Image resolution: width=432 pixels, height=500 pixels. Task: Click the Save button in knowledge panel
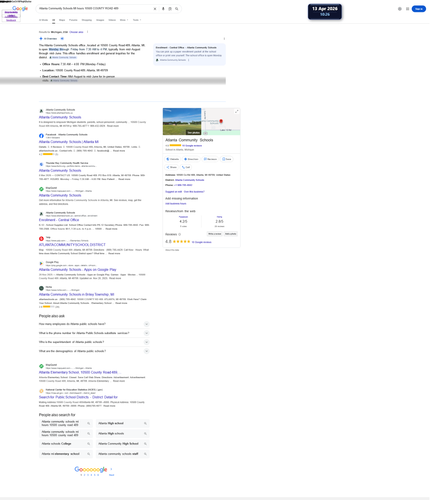[x=227, y=159]
